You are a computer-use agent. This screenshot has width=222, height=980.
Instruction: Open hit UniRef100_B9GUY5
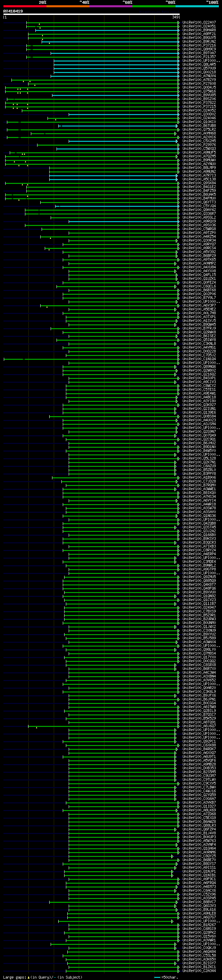[x=199, y=38]
